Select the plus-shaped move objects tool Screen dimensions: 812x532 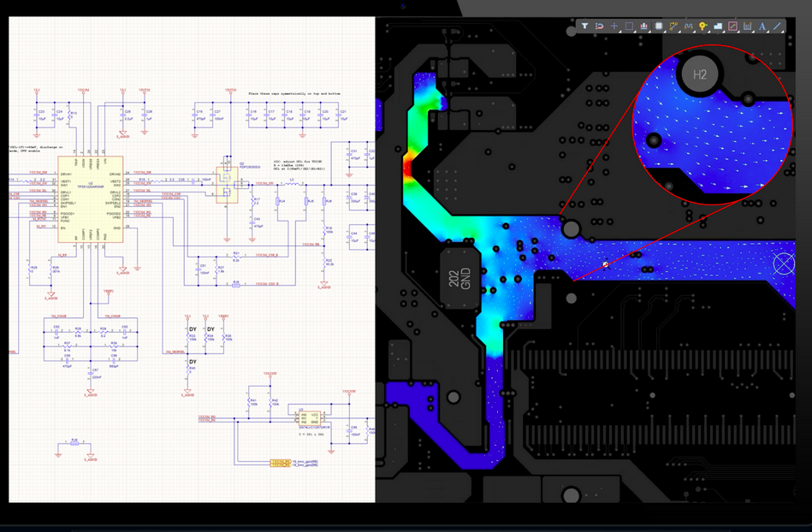click(614, 27)
